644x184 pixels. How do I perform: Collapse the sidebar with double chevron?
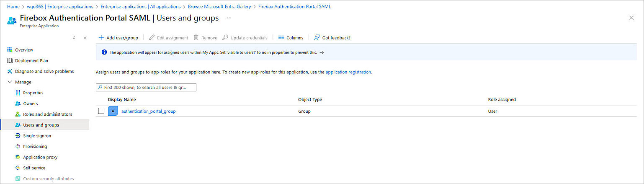[85, 38]
